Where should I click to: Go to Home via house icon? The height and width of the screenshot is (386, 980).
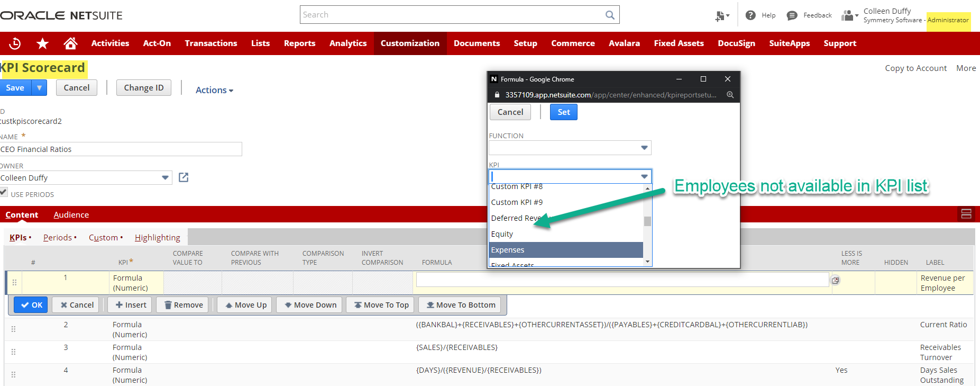click(70, 43)
